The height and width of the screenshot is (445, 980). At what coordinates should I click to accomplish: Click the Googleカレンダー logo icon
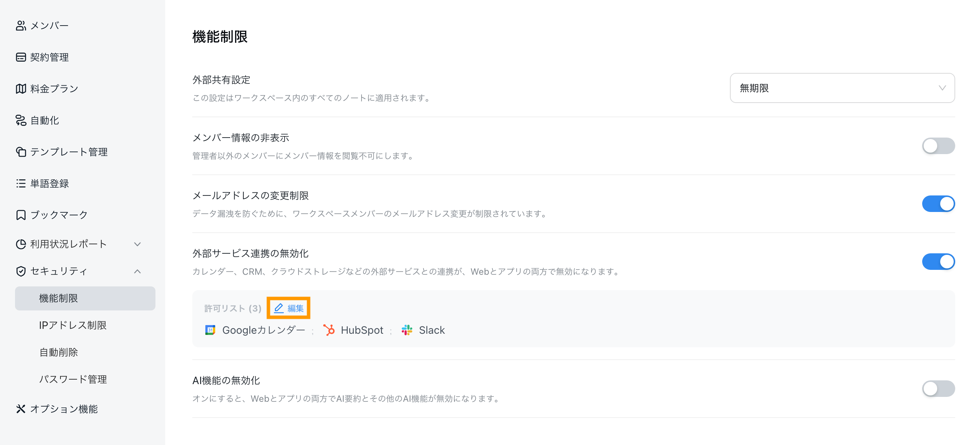pos(210,330)
